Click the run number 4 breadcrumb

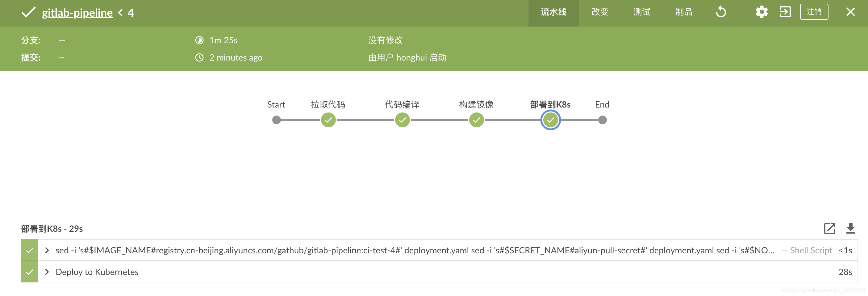tap(131, 13)
